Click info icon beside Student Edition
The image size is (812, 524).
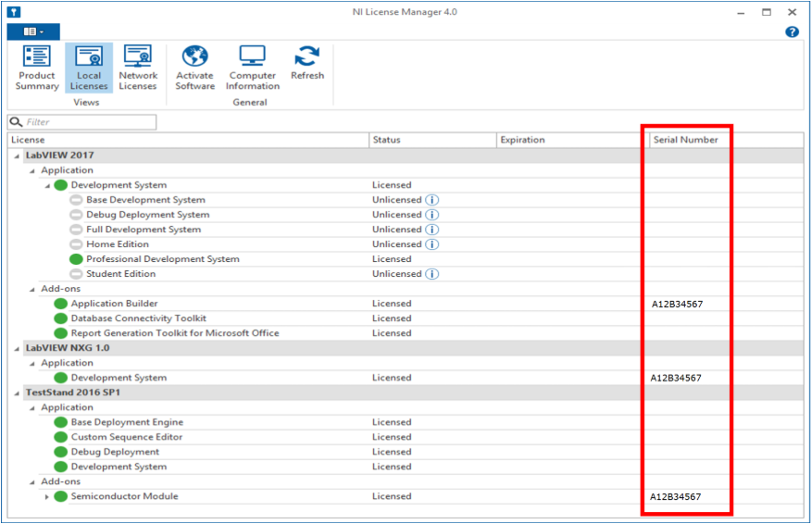pyautogui.click(x=431, y=274)
